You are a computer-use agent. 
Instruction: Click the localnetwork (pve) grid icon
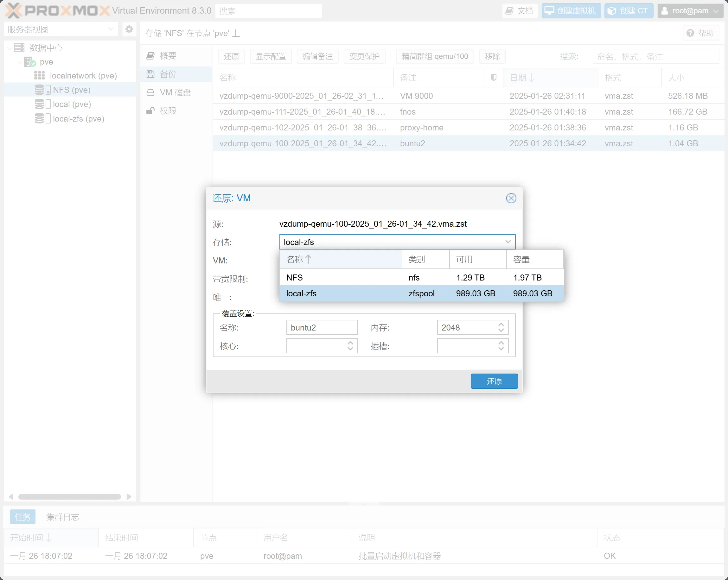pyautogui.click(x=39, y=76)
